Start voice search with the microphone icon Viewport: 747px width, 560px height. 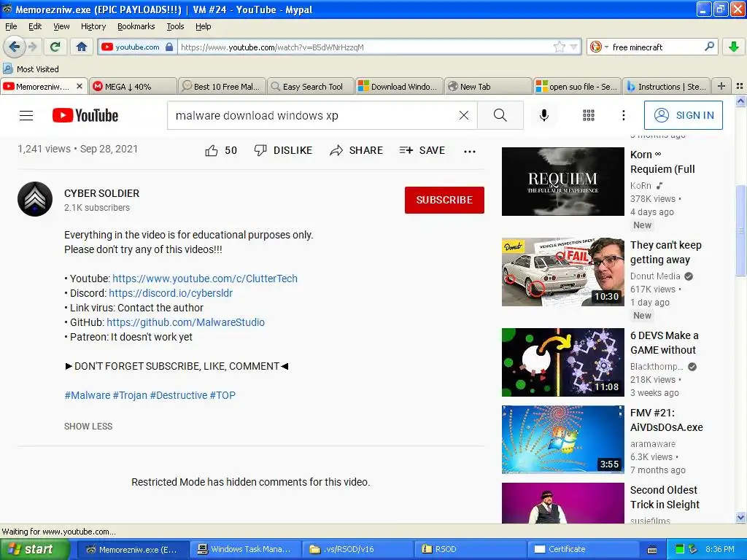pos(544,115)
